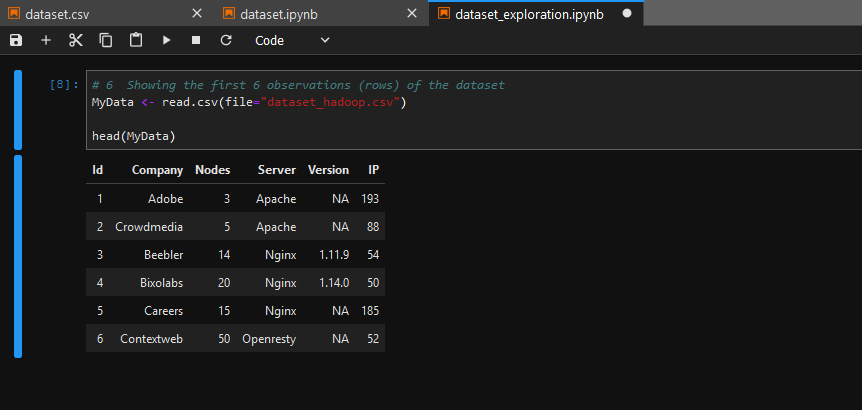Collapse the output via its blue bar

(x=18, y=257)
